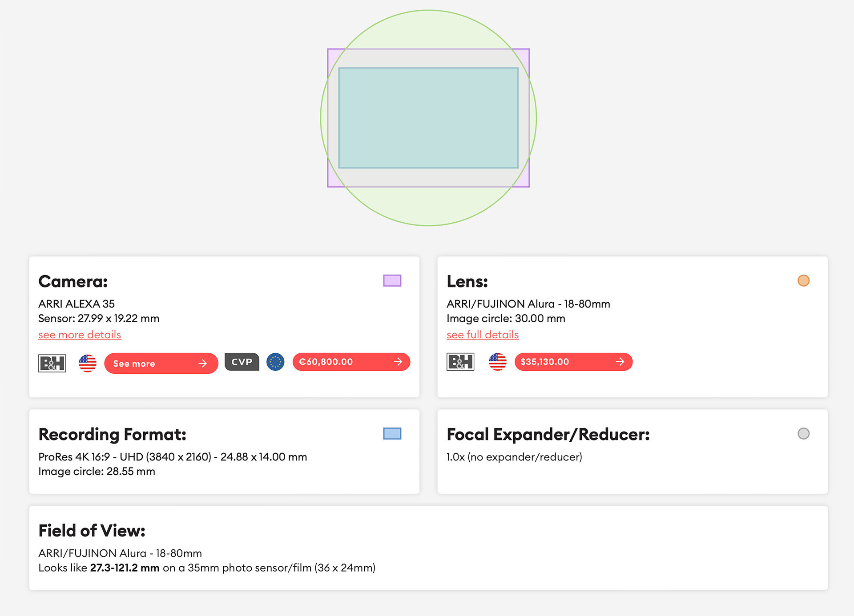Click the blue Recording Format swatch
The image size is (854, 616).
pos(392,433)
